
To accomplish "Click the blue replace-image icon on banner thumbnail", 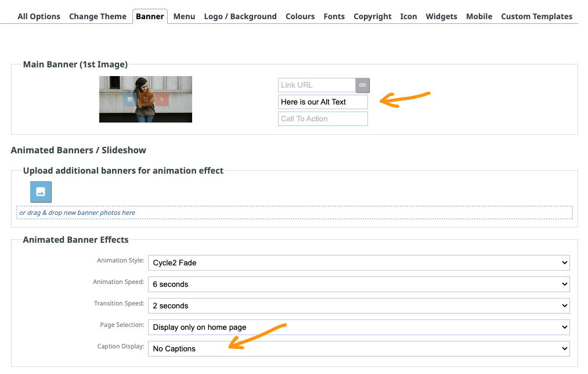I will [x=130, y=99].
